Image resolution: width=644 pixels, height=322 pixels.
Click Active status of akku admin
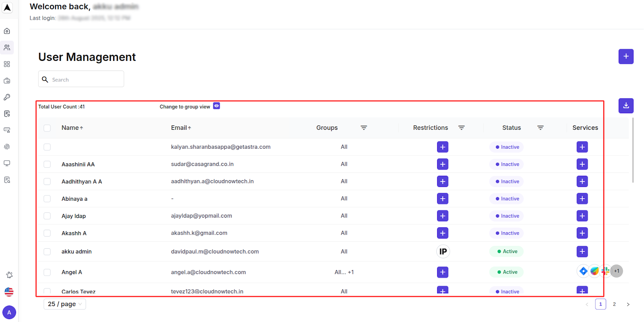(506, 251)
